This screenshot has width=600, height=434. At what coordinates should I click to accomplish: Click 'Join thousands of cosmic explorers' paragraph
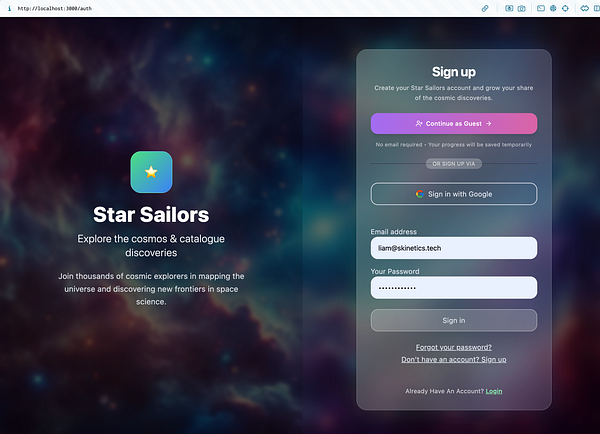[x=151, y=289]
